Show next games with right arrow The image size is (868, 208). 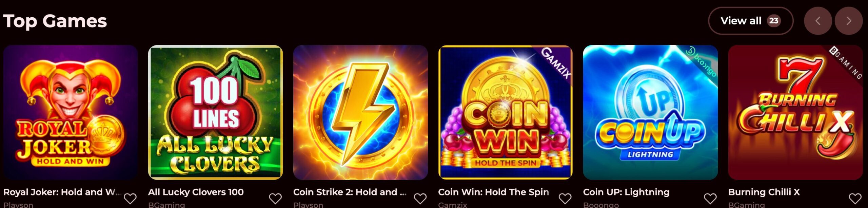click(849, 21)
